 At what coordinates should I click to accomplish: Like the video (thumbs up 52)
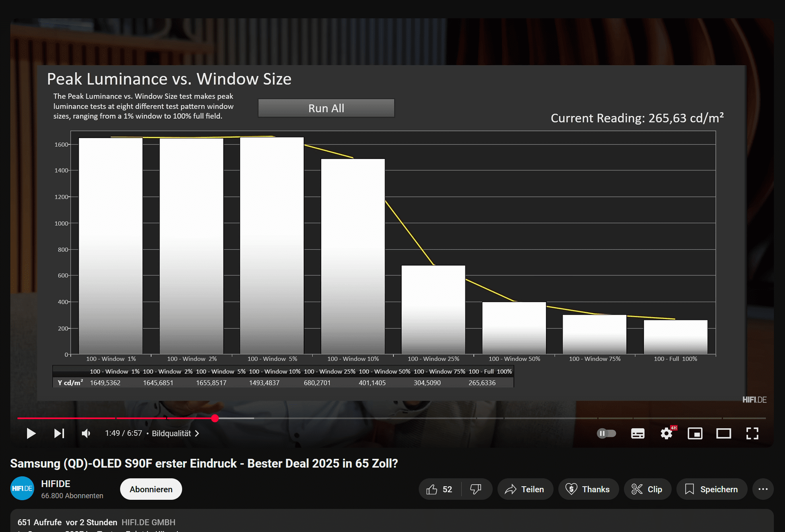pos(439,489)
